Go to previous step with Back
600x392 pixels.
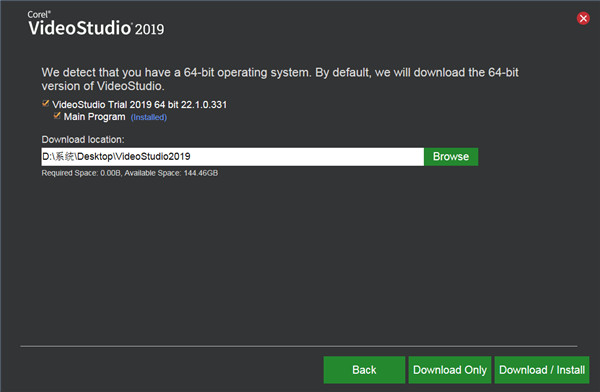(x=364, y=370)
